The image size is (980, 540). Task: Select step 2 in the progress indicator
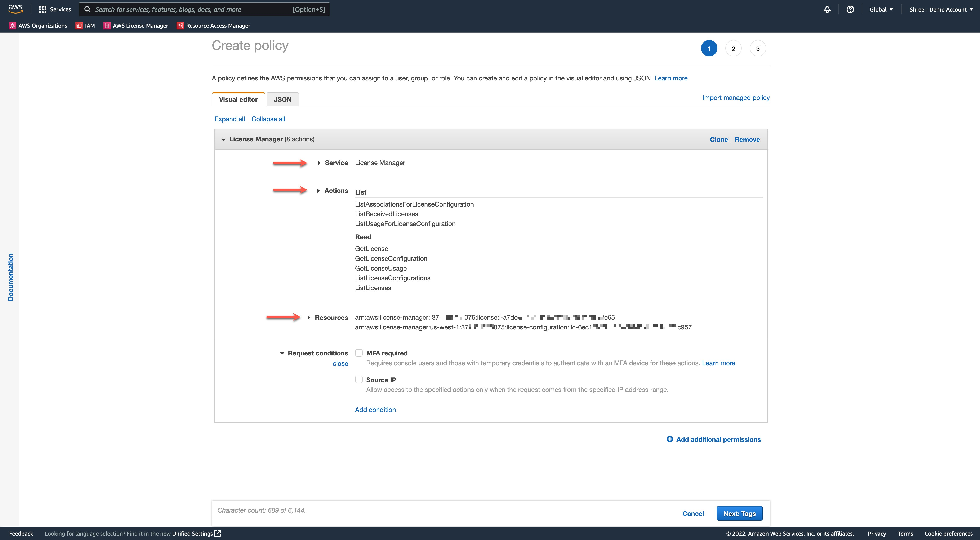733,48
